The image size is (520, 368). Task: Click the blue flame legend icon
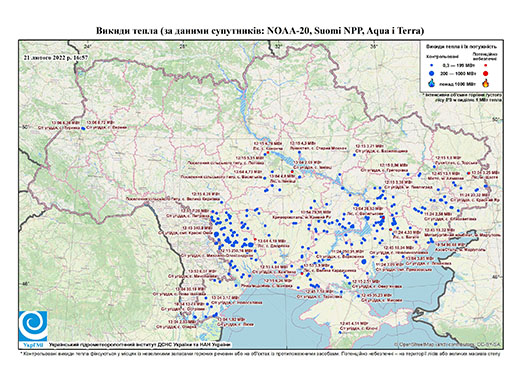point(432,83)
